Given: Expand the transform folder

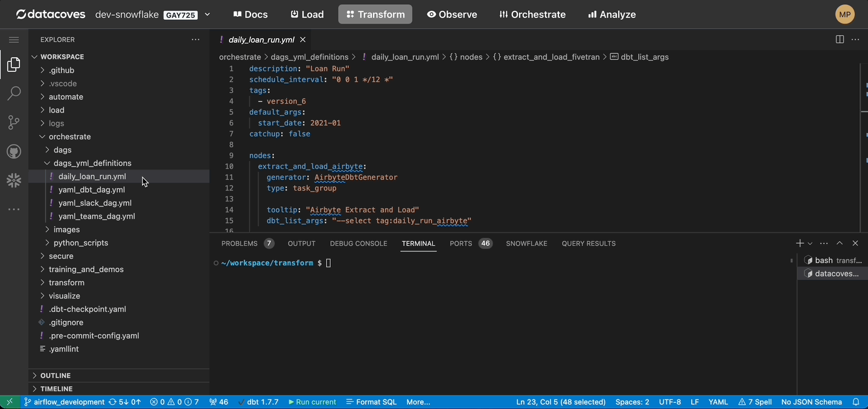Looking at the screenshot, I should coord(119,282).
